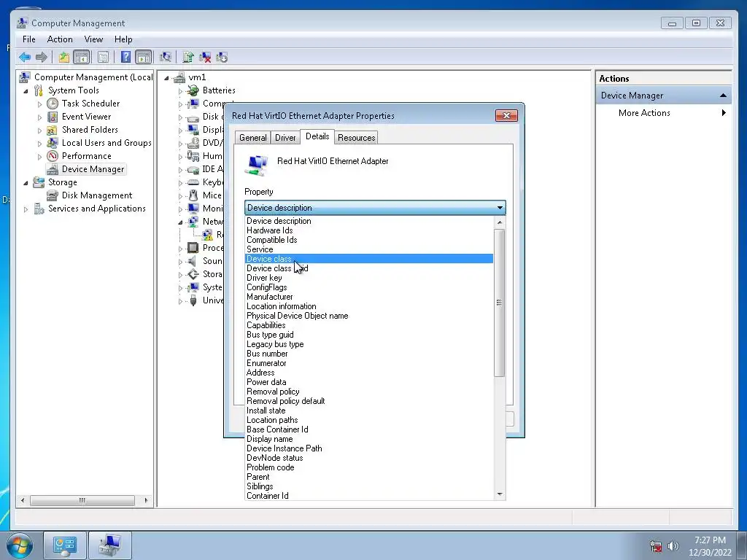The width and height of the screenshot is (747, 560).
Task: Click the Forward arrow toolbar icon
Action: (x=42, y=58)
